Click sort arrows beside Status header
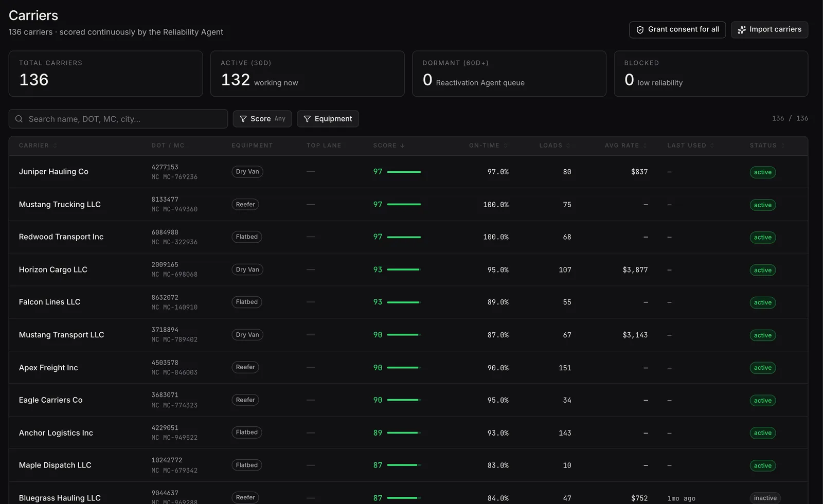The height and width of the screenshot is (504, 823). tap(783, 146)
